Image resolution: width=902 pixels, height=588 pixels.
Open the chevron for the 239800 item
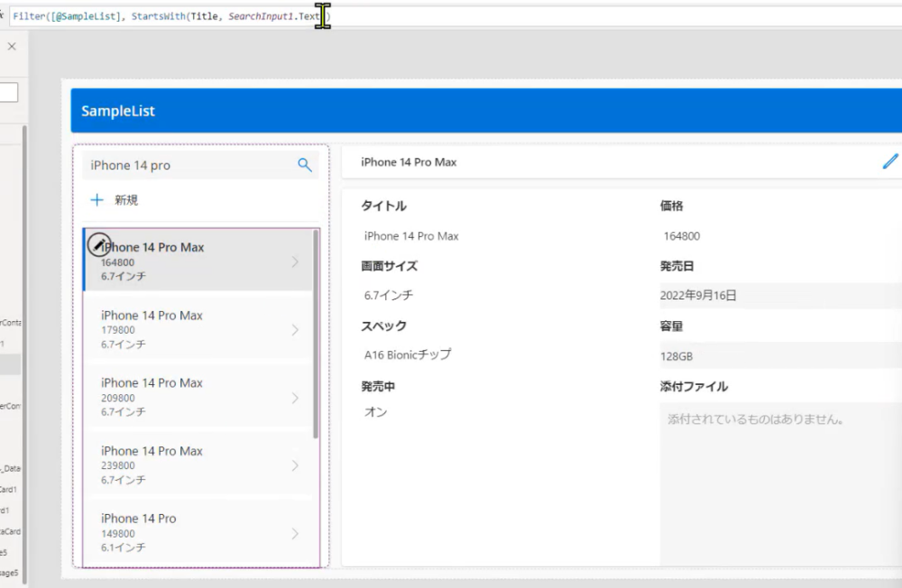(295, 465)
